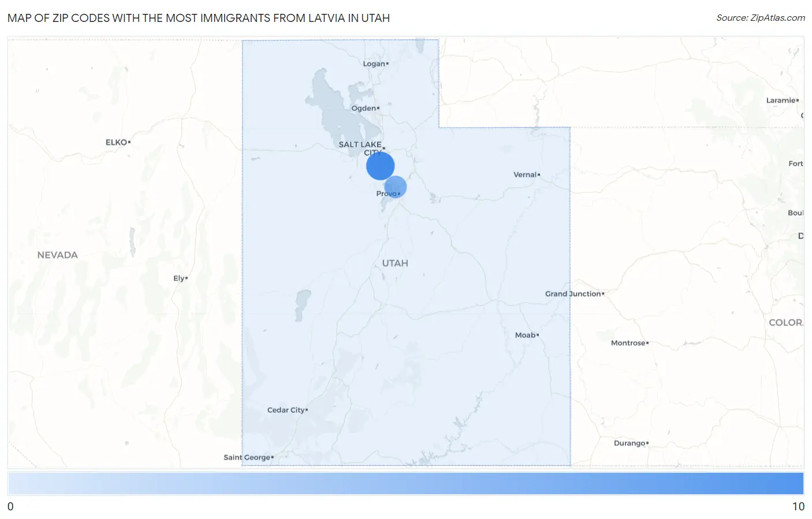Screen dimensions: 812x519
Task: Click the Ogden city label
Action: point(365,108)
